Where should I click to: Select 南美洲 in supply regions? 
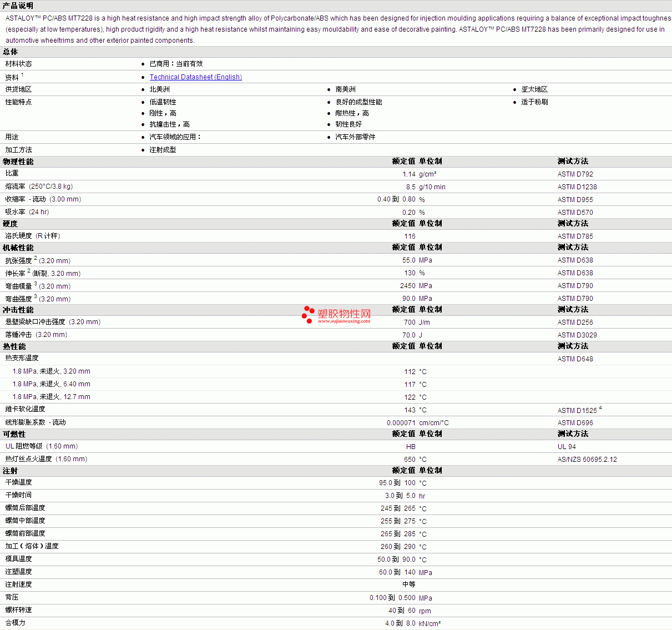345,89
